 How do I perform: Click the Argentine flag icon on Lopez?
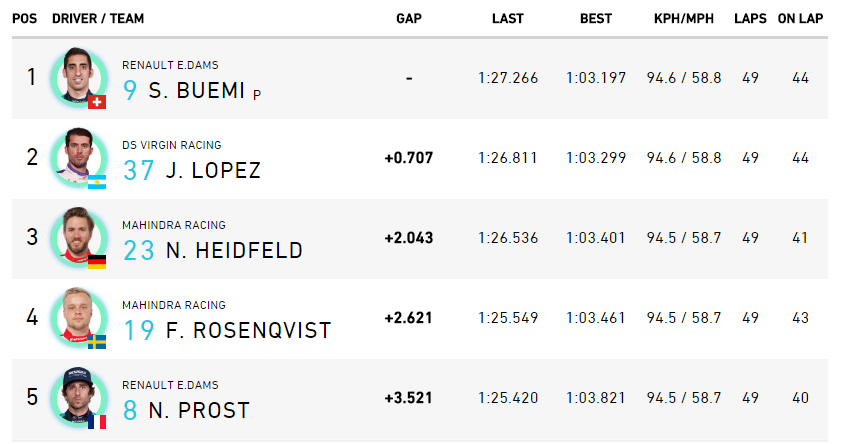[97, 182]
